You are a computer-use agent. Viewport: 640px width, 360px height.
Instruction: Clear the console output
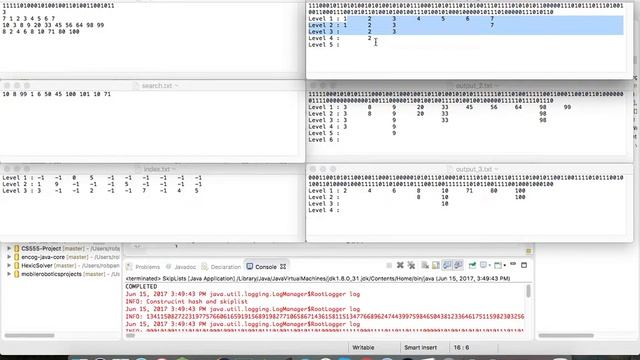[x=425, y=265]
